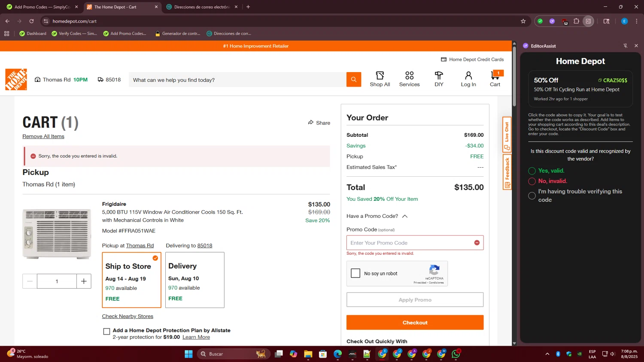Open WhatsApp from the taskbar
The image size is (644, 362).
pos(456,354)
